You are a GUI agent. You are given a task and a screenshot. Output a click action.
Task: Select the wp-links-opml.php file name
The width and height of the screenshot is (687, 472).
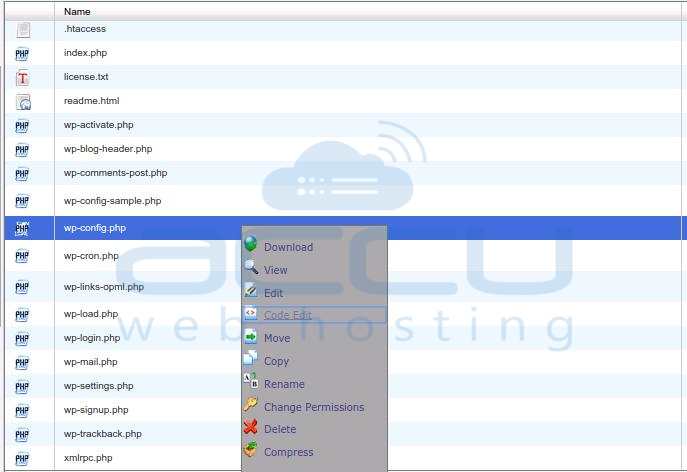point(104,287)
